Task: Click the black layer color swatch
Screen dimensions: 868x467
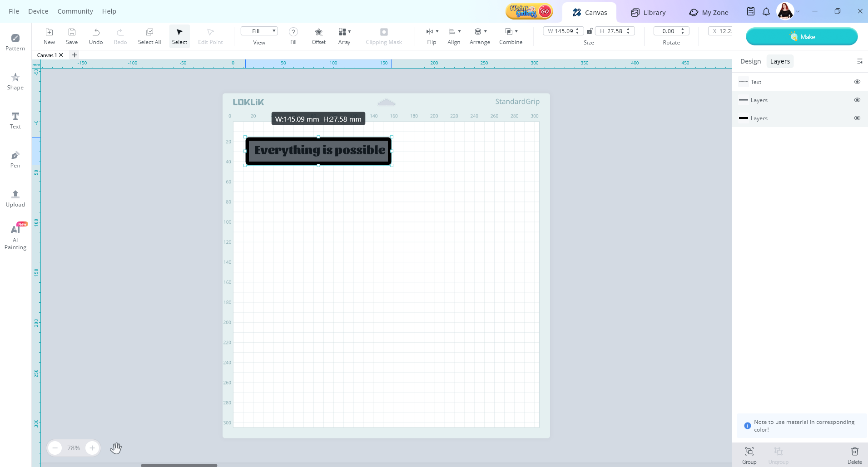Action: tap(744, 118)
